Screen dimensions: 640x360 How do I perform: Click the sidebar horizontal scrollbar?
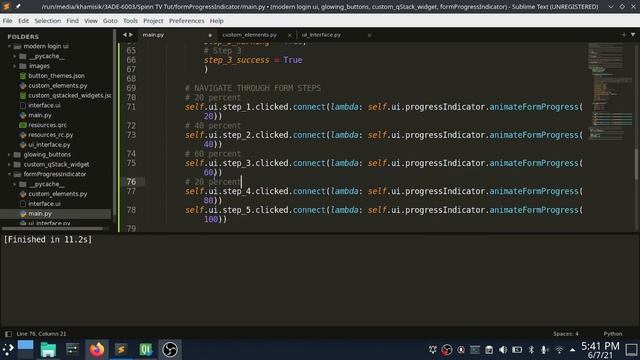tap(52, 229)
